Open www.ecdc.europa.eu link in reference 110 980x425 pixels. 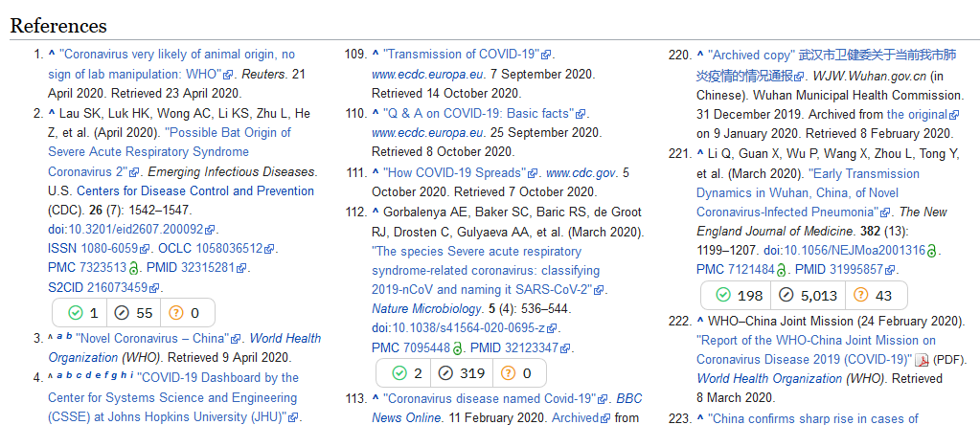pyautogui.click(x=427, y=133)
